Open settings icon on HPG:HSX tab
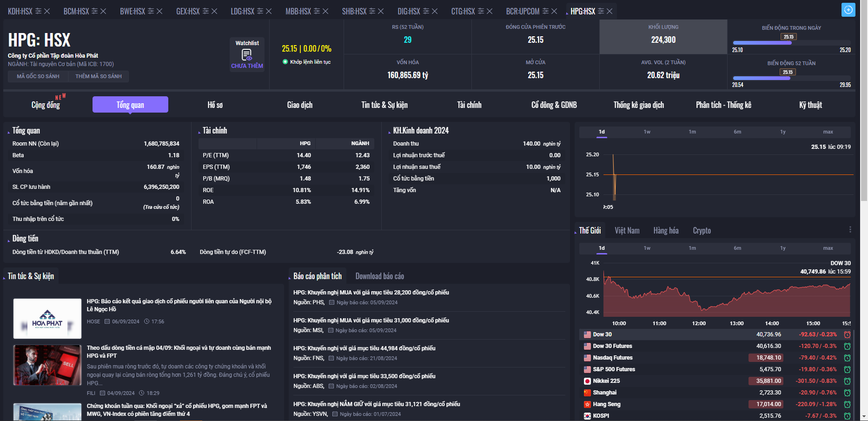The width and height of the screenshot is (868, 421). pos(601,11)
